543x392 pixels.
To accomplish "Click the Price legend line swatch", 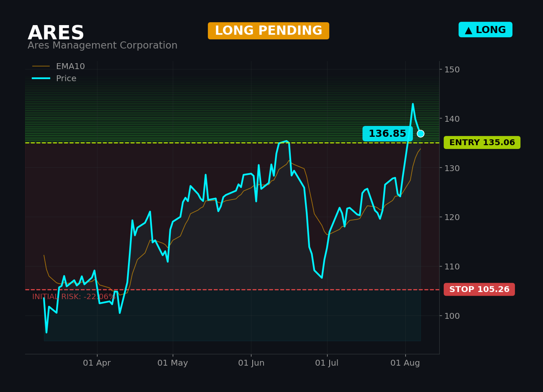I will tap(41, 79).
